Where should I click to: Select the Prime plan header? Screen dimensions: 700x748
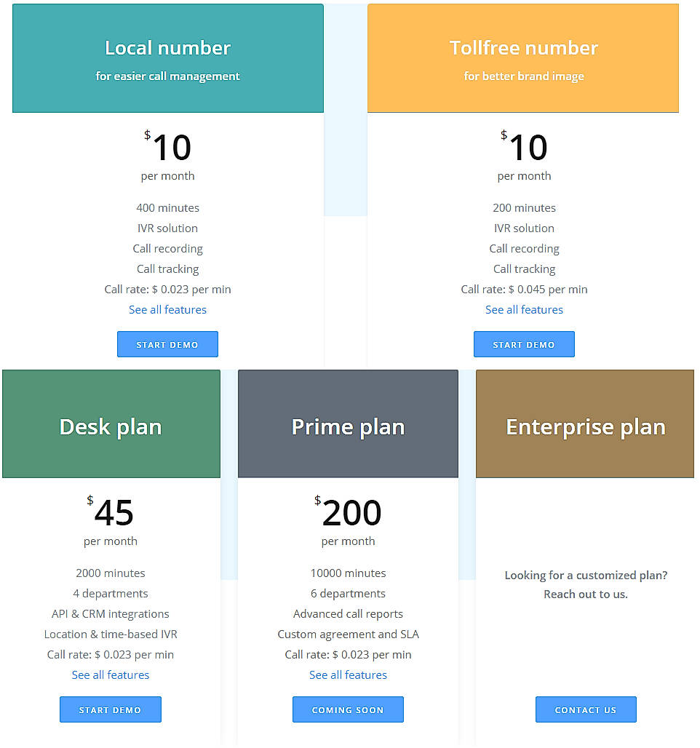point(348,427)
